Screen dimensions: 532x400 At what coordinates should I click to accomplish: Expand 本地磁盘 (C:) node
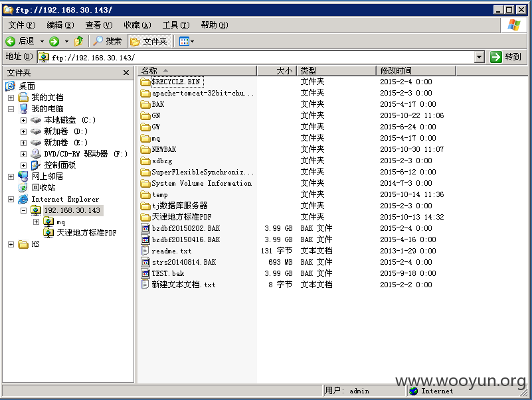[x=23, y=120]
